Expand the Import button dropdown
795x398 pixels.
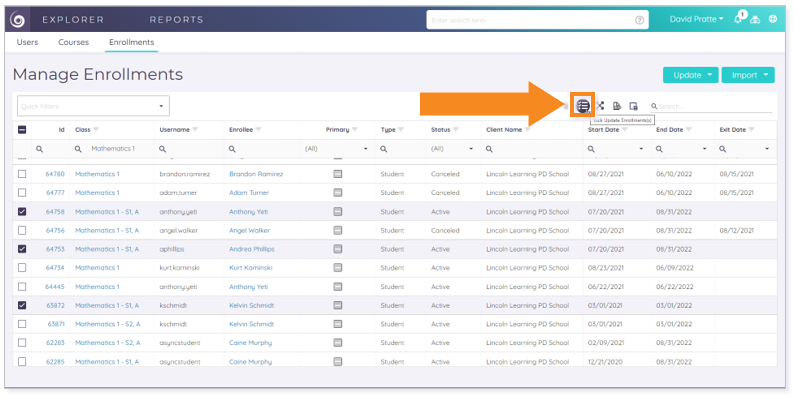pyautogui.click(x=766, y=75)
